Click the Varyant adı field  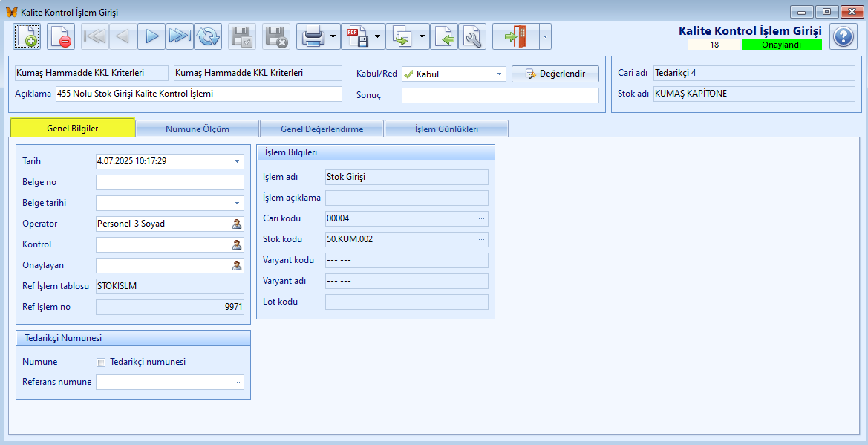click(x=407, y=281)
